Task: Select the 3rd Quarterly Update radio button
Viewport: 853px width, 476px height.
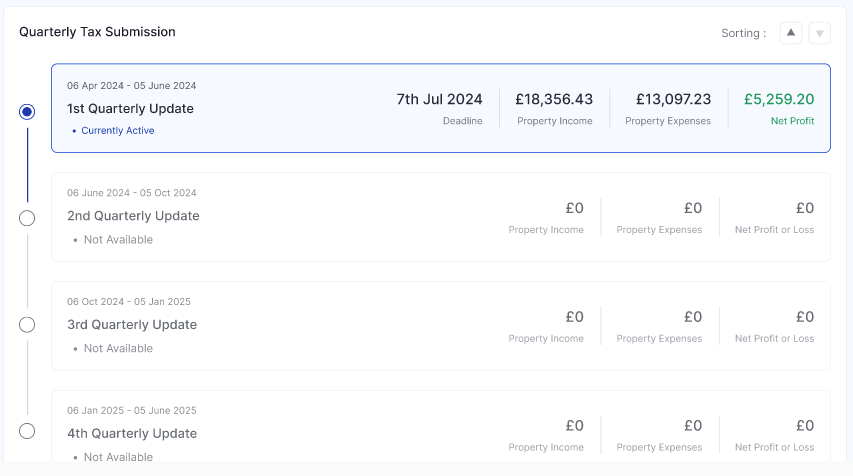Action: [27, 325]
